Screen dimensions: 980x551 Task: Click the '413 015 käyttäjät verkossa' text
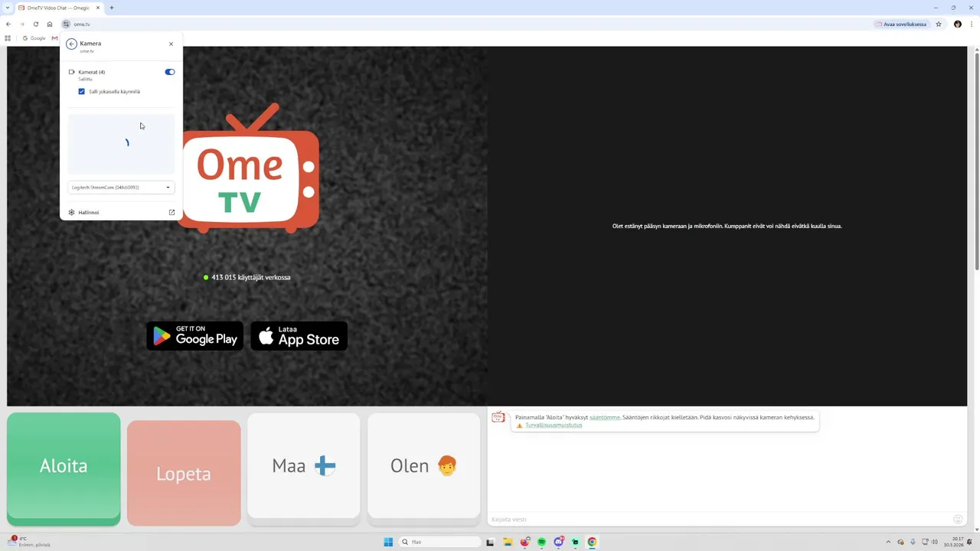coord(250,277)
